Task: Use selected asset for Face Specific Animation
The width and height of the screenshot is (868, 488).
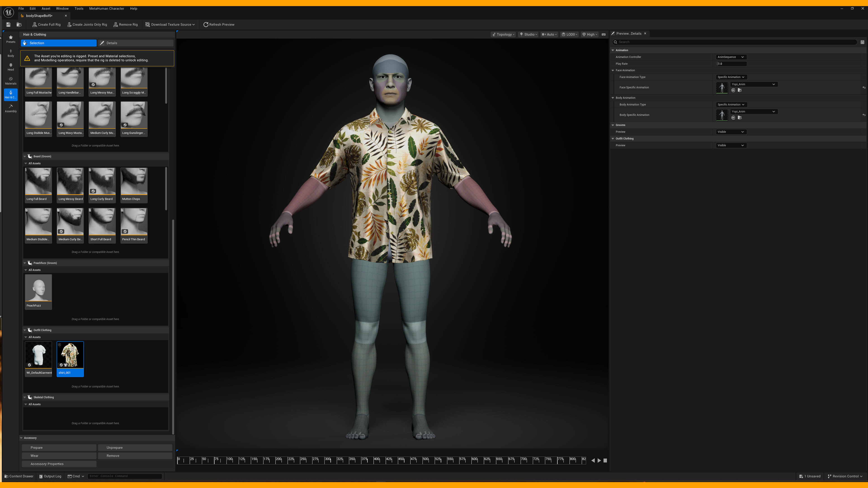Action: pyautogui.click(x=733, y=90)
